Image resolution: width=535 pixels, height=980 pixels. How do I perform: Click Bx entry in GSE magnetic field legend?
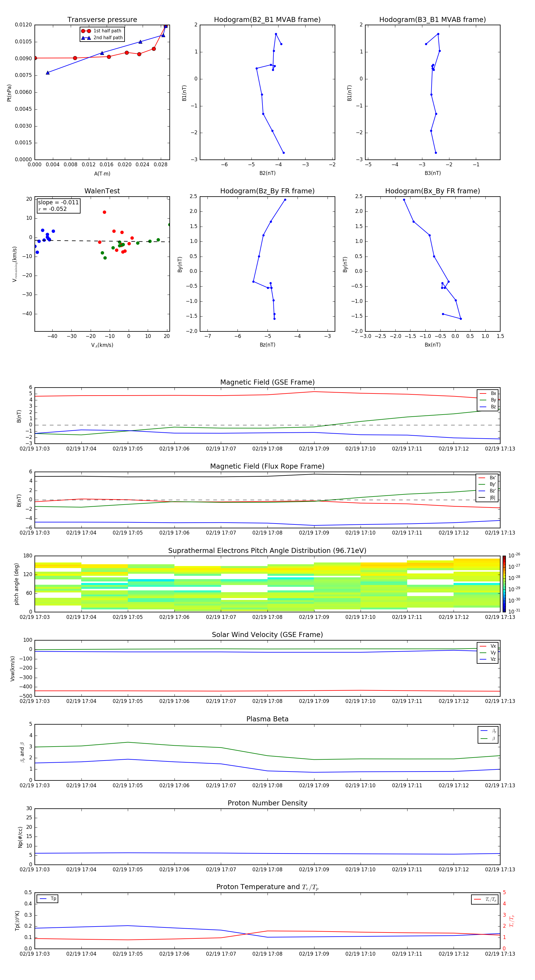[488, 393]
